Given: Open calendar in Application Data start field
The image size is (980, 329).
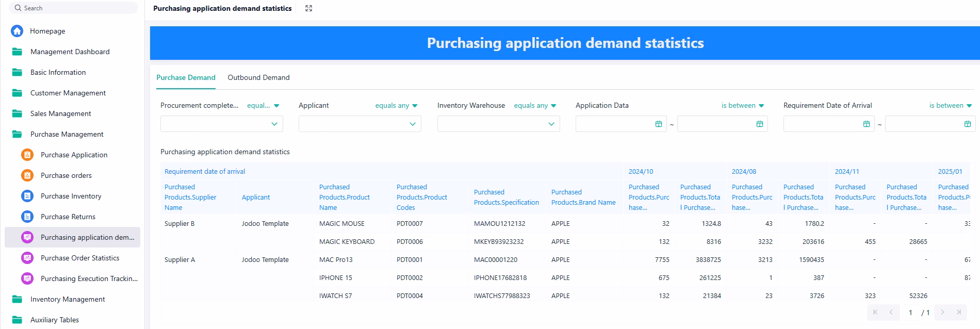Looking at the screenshot, I should (x=658, y=124).
